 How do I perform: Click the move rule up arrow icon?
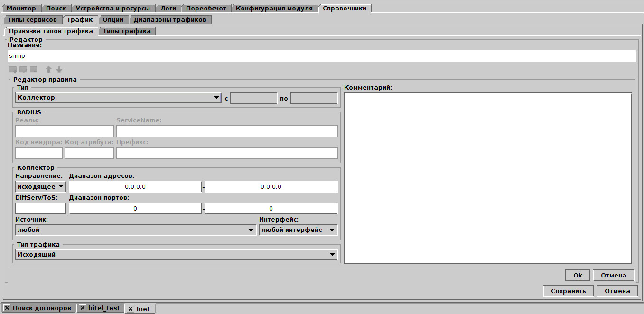(x=48, y=69)
